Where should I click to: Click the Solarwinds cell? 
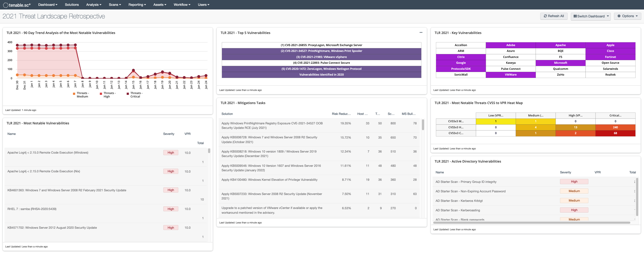point(610,69)
